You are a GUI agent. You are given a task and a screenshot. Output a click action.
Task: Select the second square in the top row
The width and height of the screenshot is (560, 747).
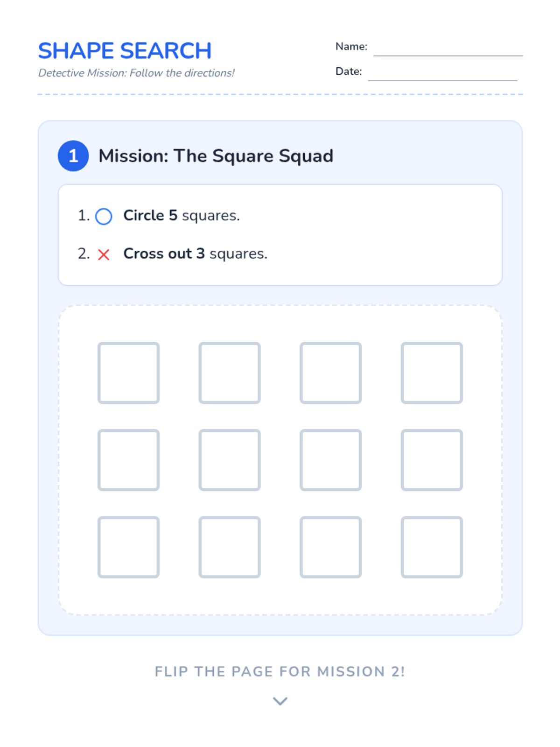(230, 373)
